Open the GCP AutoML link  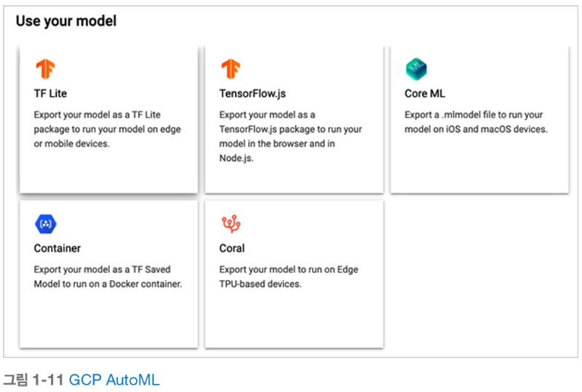114,380
